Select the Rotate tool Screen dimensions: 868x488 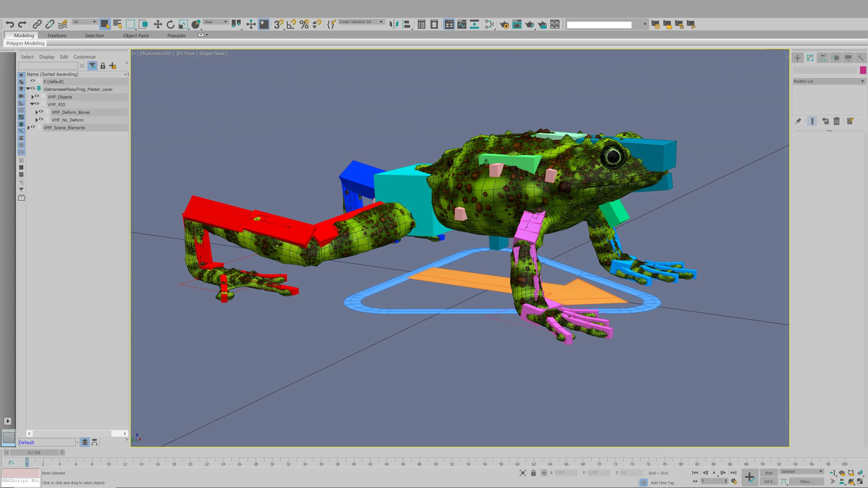tap(171, 24)
